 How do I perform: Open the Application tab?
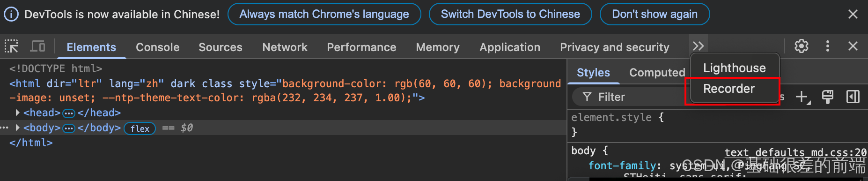tap(510, 47)
